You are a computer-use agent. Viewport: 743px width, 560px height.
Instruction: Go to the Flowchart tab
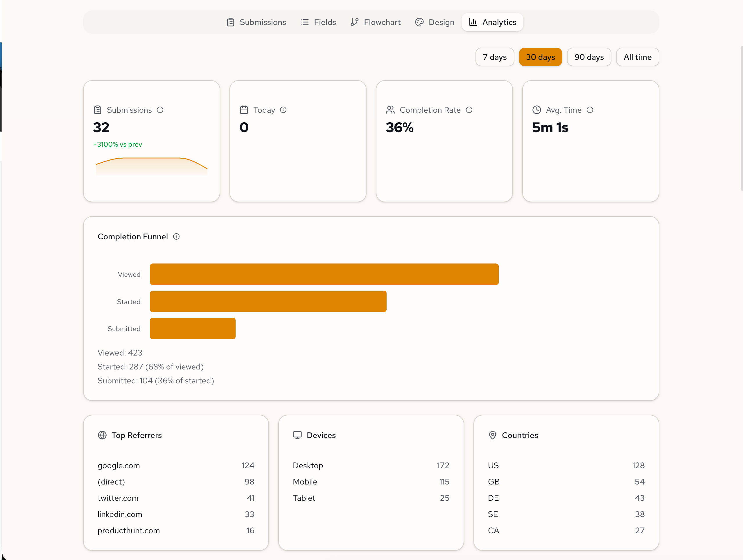click(376, 22)
